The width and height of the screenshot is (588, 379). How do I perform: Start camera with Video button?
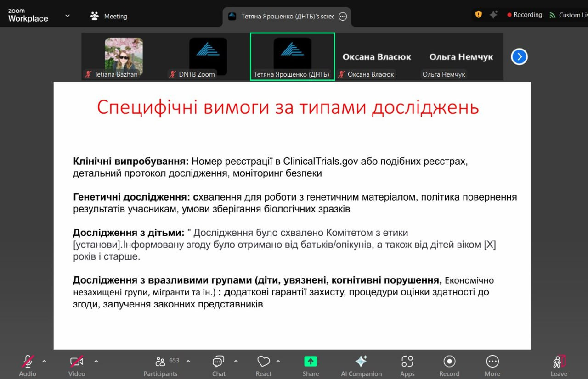77,366
